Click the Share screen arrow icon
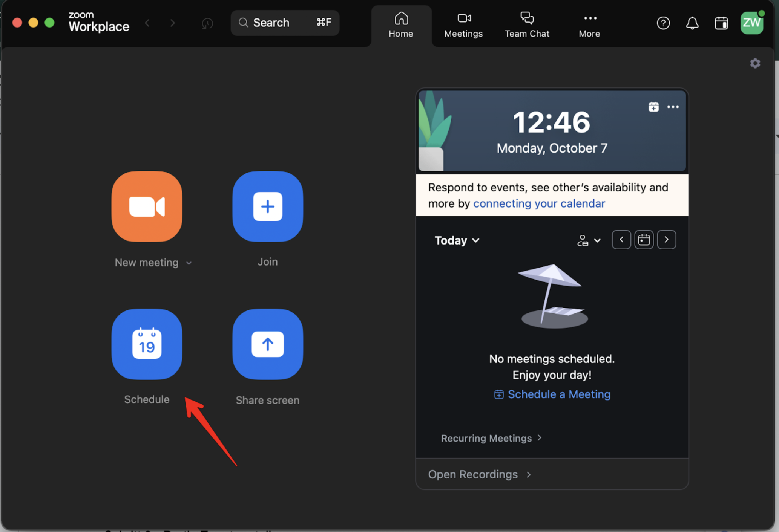Viewport: 779px width, 532px height. 268,344
